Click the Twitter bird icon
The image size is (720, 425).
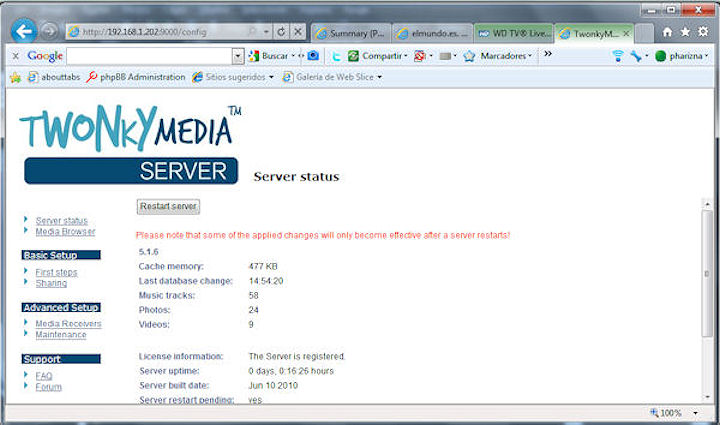[x=337, y=56]
